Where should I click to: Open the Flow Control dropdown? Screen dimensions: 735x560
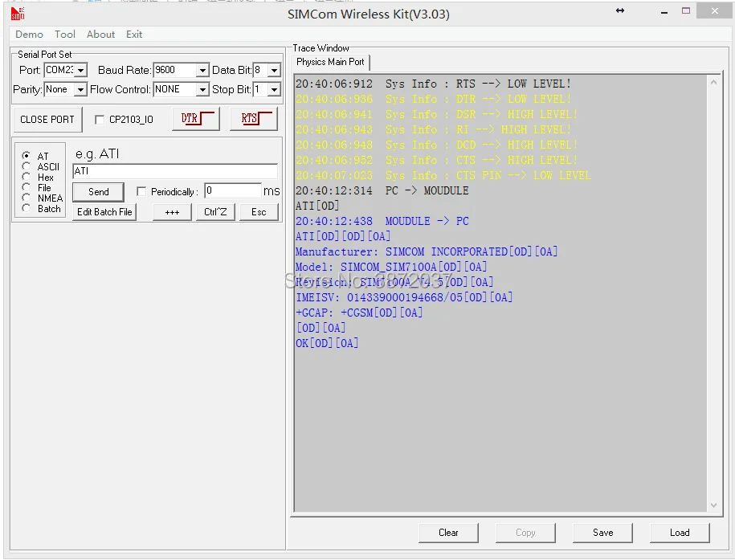tap(202, 89)
